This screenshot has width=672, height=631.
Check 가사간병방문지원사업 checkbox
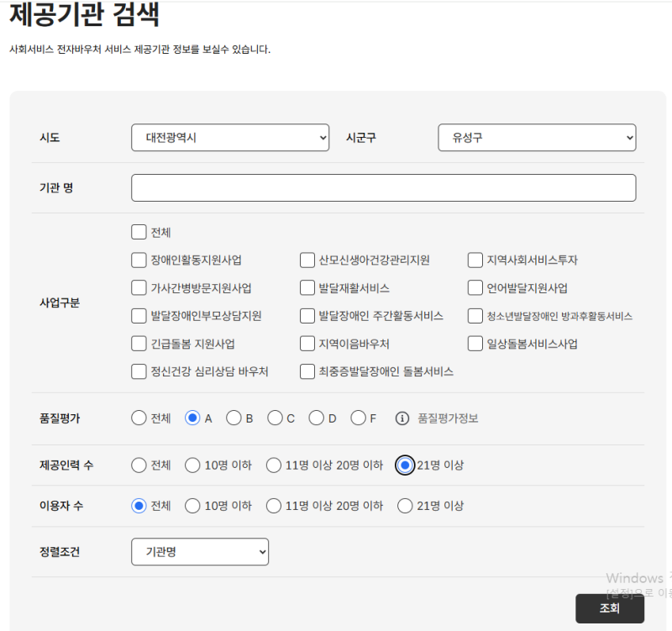tap(139, 287)
